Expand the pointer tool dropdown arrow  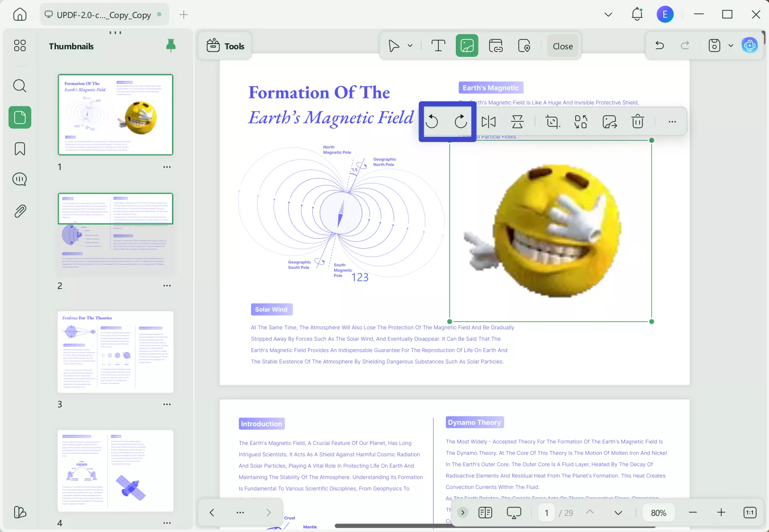410,46
